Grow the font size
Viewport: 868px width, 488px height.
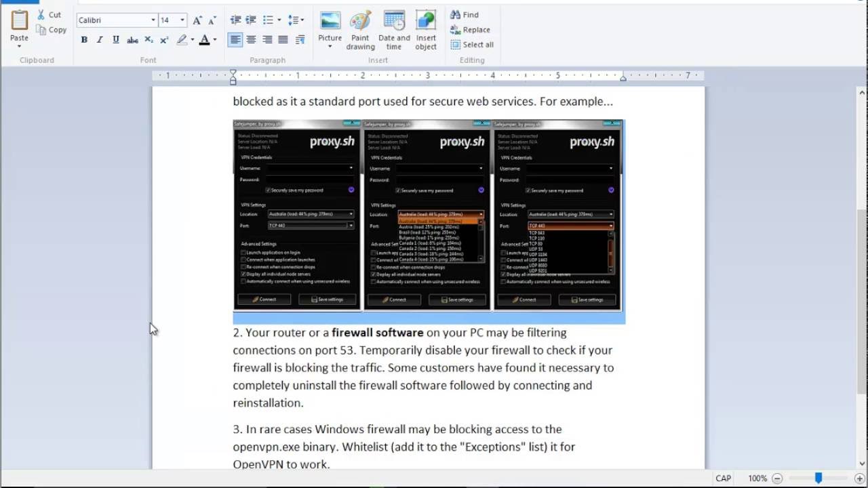tap(197, 20)
